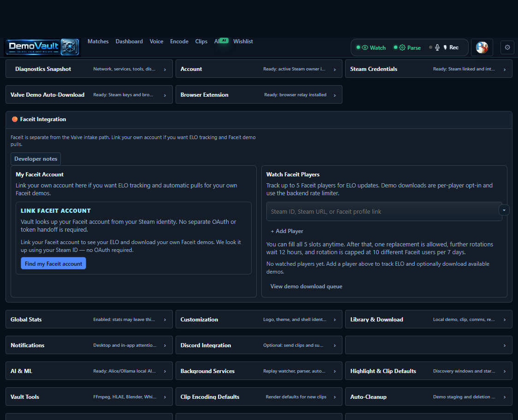This screenshot has height=420, width=518.
Task: Open the Dashboard tab
Action: [129, 41]
